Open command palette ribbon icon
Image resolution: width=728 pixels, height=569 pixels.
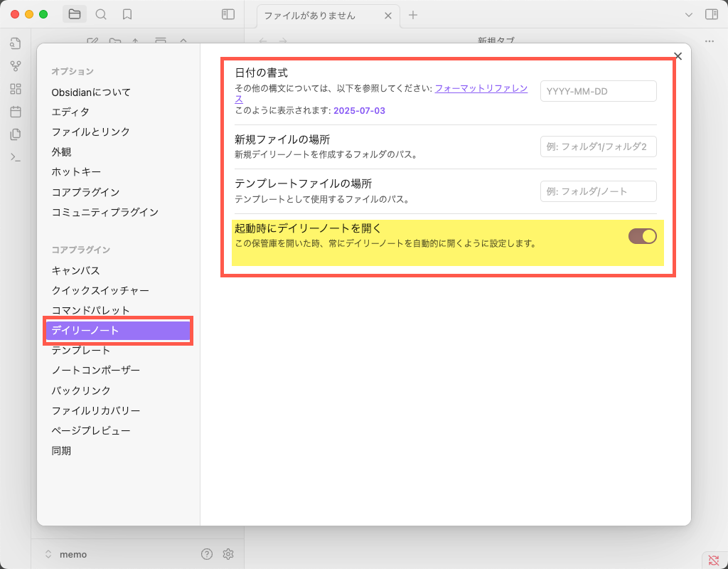(16, 157)
